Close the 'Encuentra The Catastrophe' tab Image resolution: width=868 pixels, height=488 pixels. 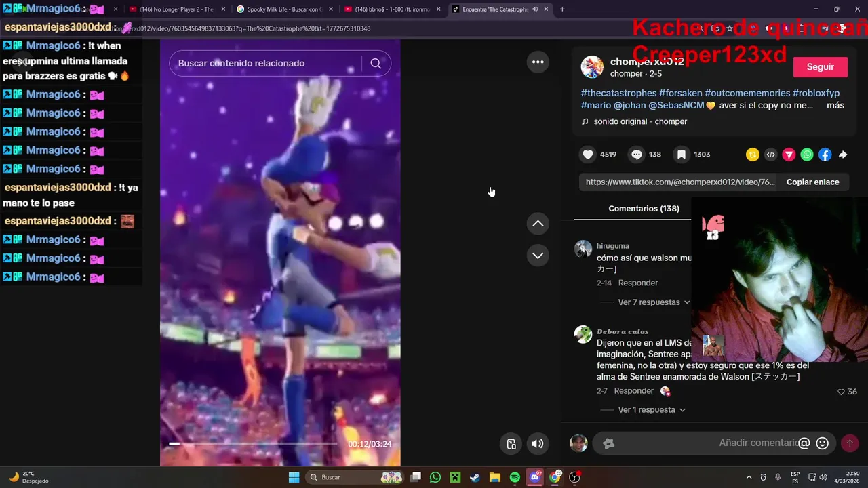(x=546, y=9)
